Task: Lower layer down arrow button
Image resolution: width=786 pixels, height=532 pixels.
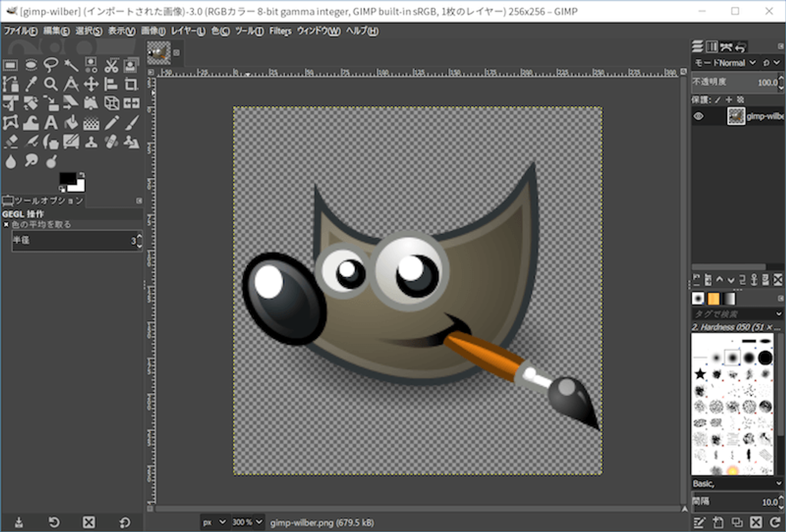Action: click(731, 280)
